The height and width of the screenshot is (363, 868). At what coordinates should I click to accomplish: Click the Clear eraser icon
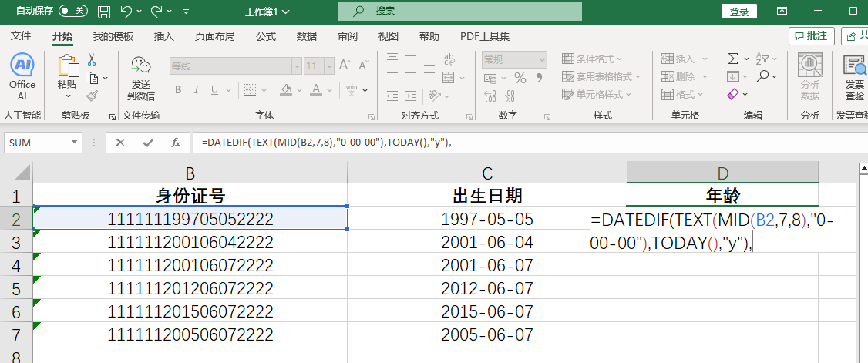pyautogui.click(x=733, y=94)
